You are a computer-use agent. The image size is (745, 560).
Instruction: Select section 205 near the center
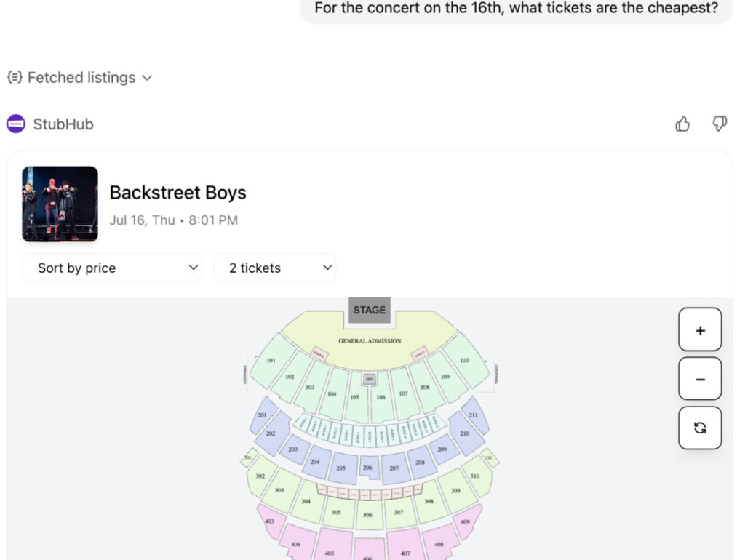(x=340, y=466)
